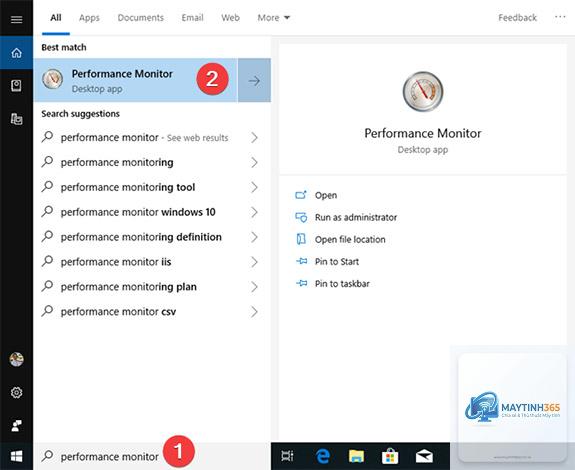The height and width of the screenshot is (470, 575).
Task: Click Open in the preview pane
Action: [326, 195]
